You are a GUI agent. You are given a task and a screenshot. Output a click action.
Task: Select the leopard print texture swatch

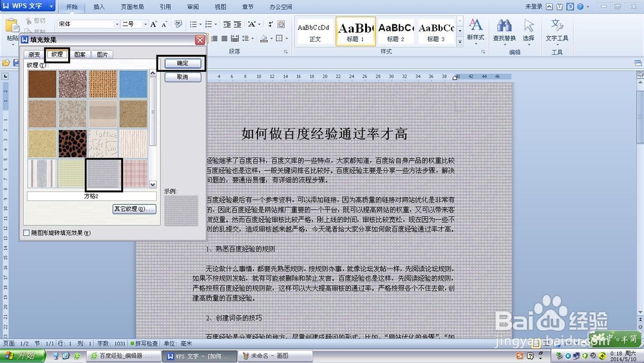pos(73,144)
